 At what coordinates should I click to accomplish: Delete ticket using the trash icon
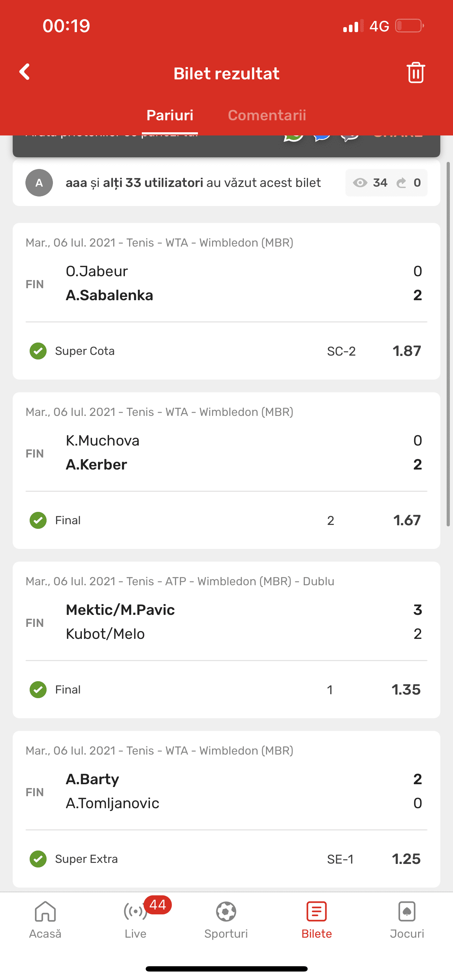pos(415,72)
